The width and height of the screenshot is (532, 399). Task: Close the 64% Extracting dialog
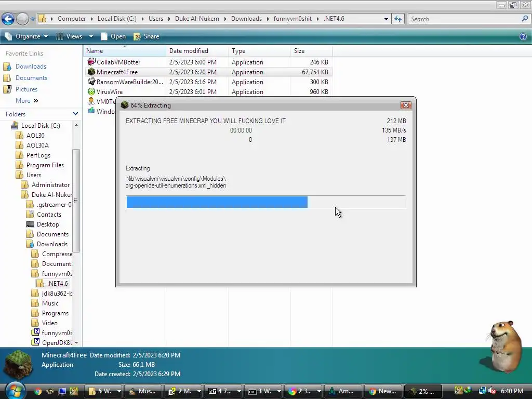[x=405, y=105]
